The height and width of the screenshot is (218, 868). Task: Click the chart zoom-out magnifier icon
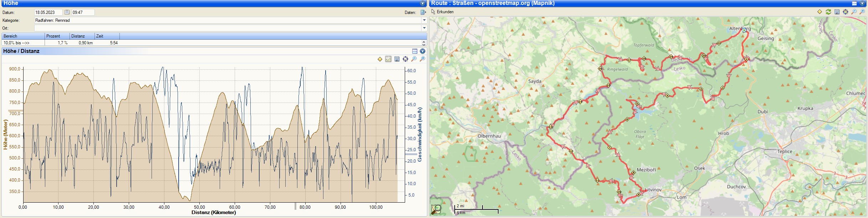point(414,59)
